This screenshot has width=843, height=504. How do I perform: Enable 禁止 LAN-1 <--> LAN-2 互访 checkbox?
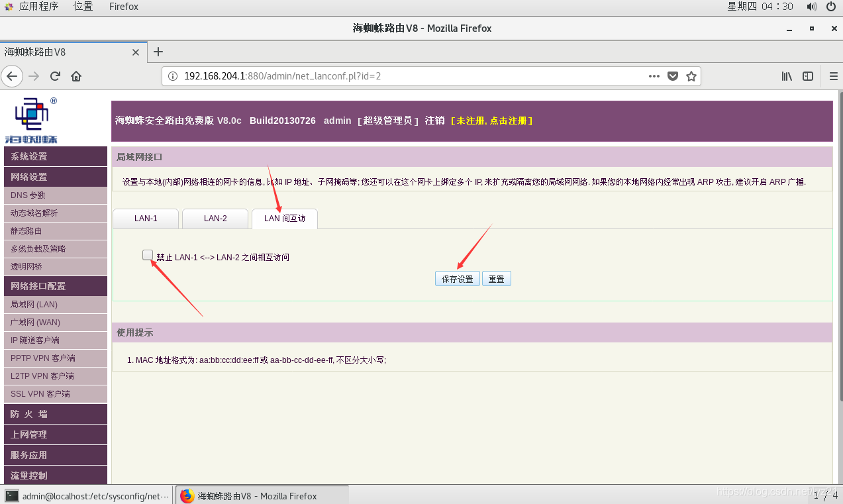click(148, 256)
